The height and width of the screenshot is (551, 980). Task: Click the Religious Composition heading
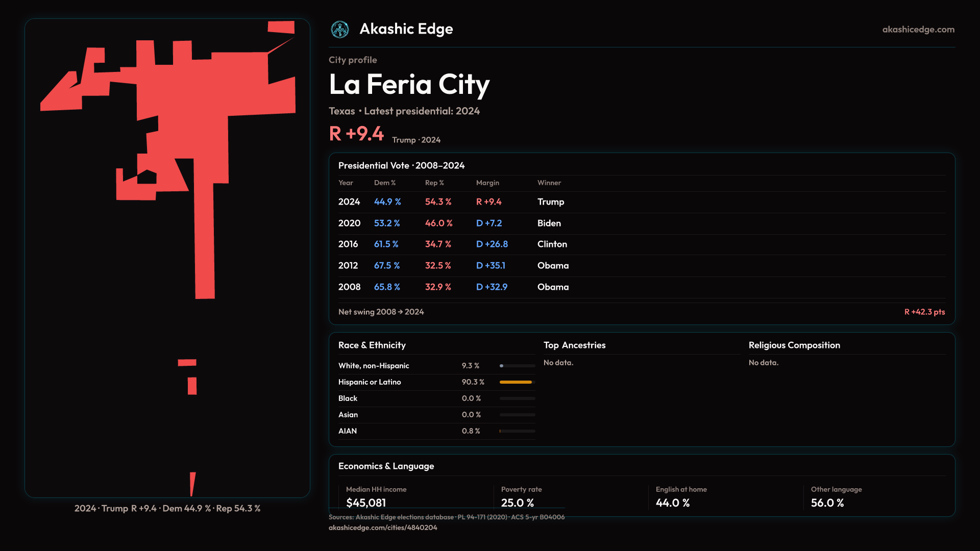point(794,345)
